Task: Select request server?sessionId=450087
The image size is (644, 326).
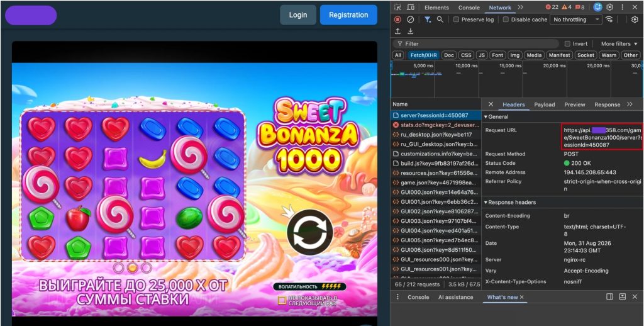Action: point(436,116)
